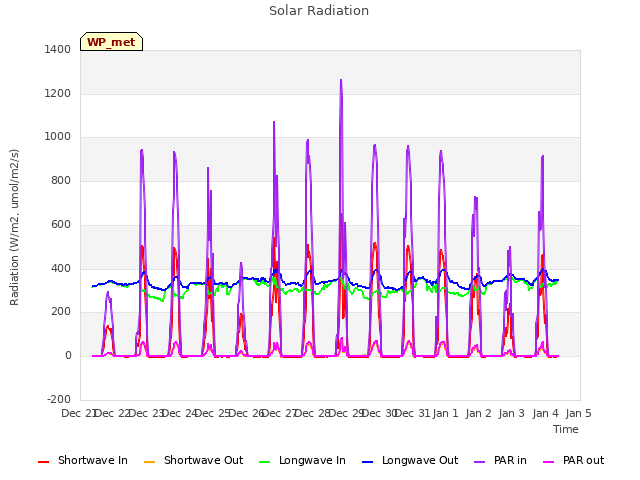The width and height of the screenshot is (640, 480).
Task: Click the Time x-axis title
Action: coord(566,429)
